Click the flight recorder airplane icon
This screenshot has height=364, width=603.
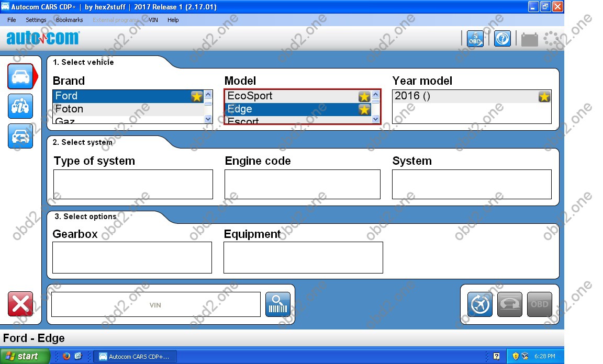480,304
